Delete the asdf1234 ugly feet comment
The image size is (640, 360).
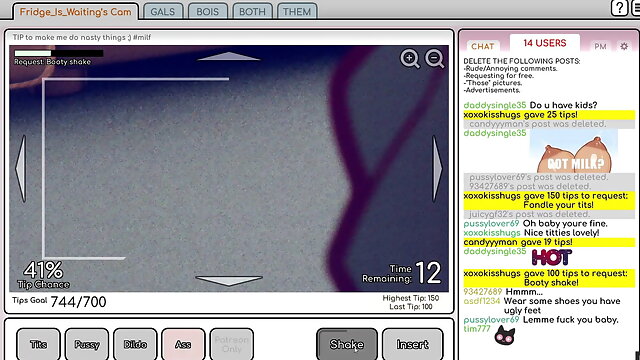click(542, 305)
